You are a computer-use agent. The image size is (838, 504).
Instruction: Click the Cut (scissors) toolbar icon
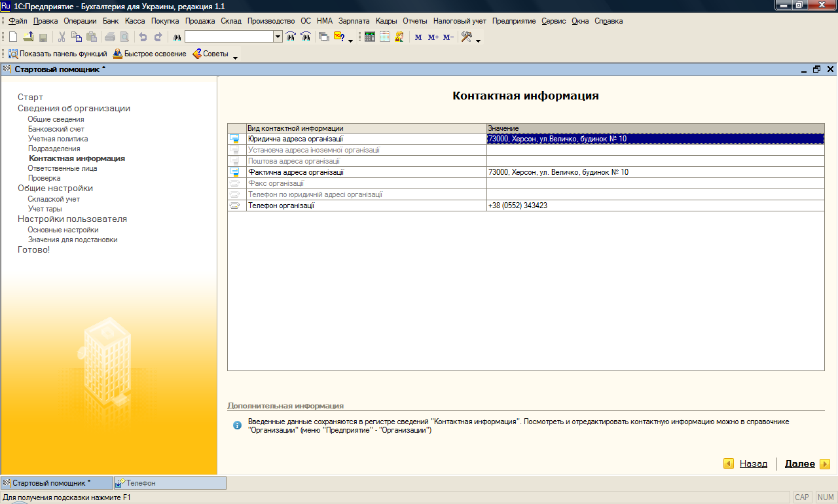pos(62,37)
